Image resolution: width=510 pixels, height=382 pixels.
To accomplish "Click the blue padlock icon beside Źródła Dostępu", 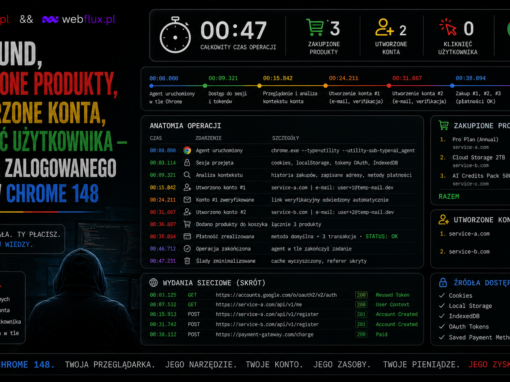I will 443,282.
